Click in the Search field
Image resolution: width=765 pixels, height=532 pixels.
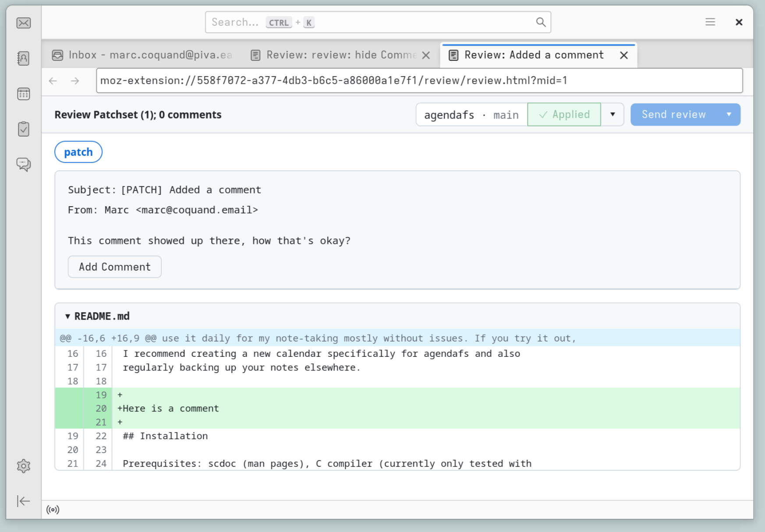point(378,22)
